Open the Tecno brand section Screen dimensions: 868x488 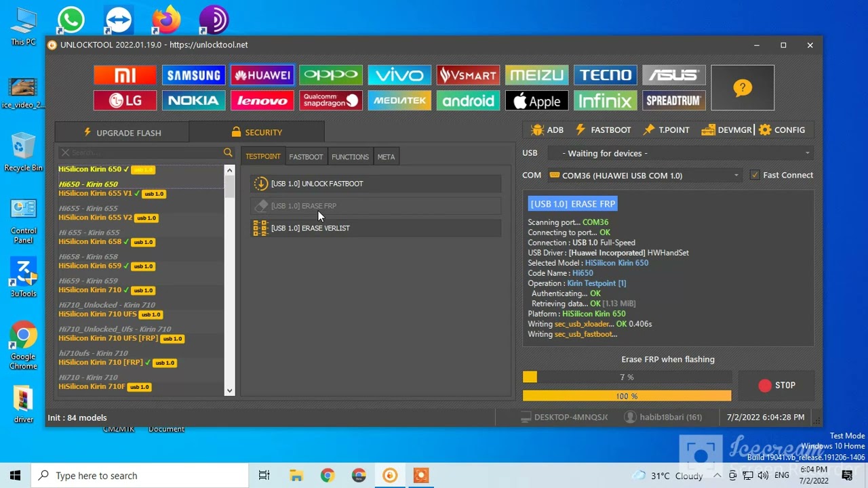pyautogui.click(x=606, y=75)
